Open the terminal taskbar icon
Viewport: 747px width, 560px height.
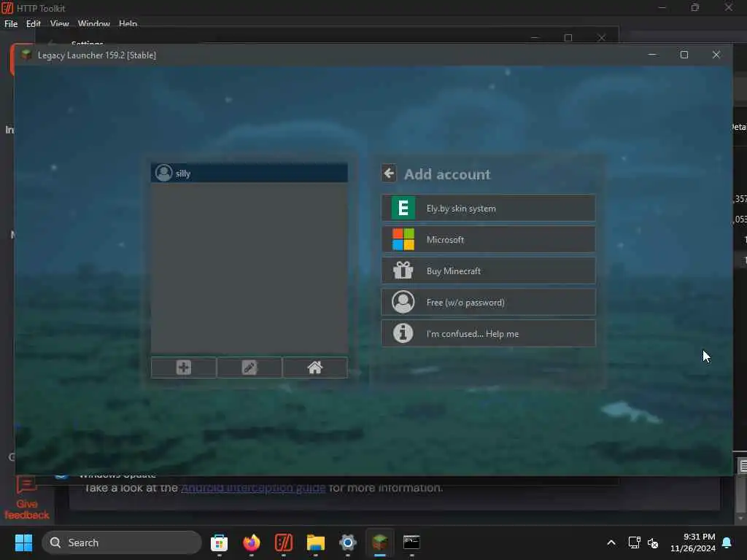(411, 542)
